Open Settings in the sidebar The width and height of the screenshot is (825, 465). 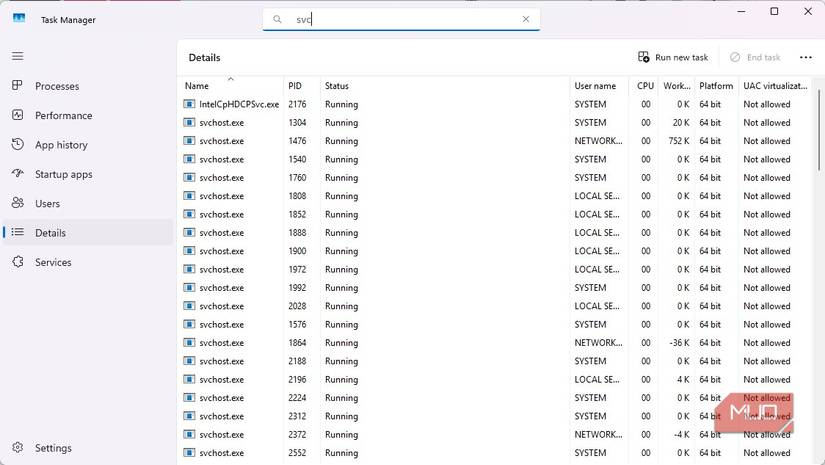pos(88,448)
